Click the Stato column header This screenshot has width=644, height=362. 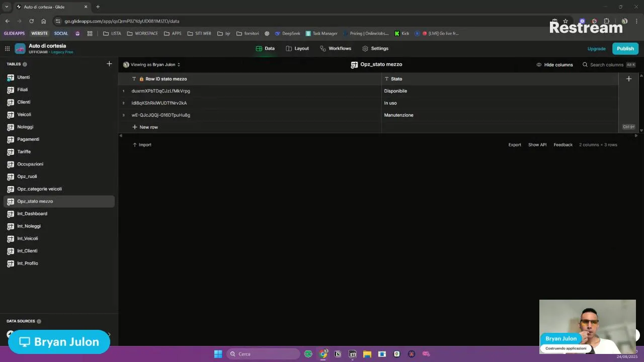[x=500, y=79]
